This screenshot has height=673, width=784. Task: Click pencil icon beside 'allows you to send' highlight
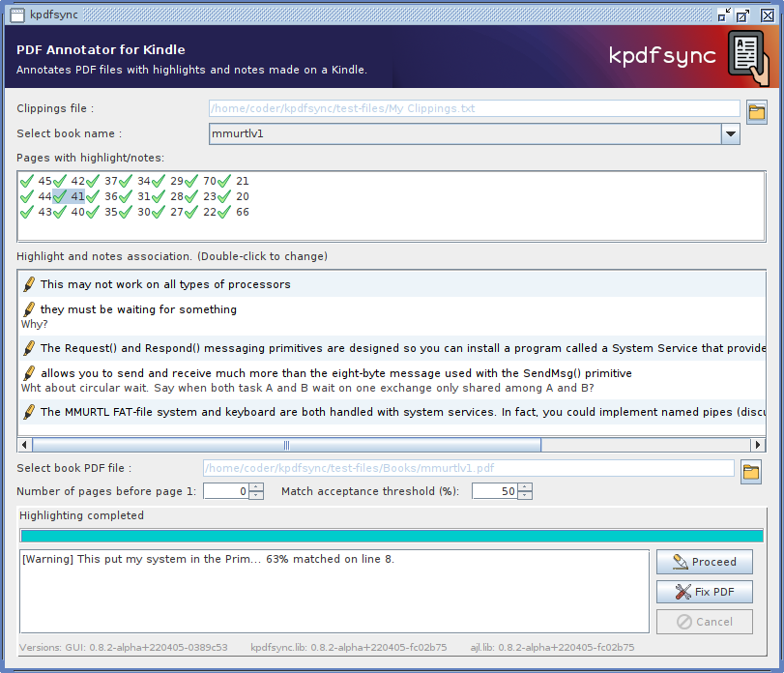(x=29, y=373)
